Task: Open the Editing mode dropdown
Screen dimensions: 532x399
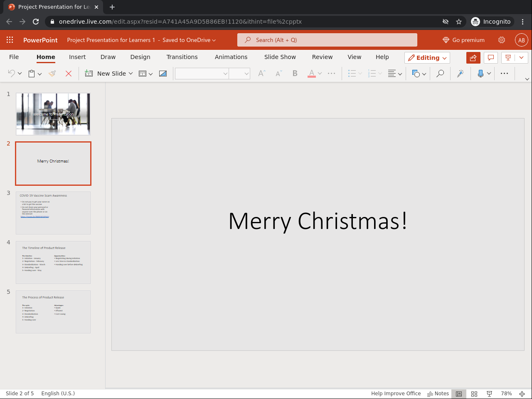Action: [x=427, y=58]
